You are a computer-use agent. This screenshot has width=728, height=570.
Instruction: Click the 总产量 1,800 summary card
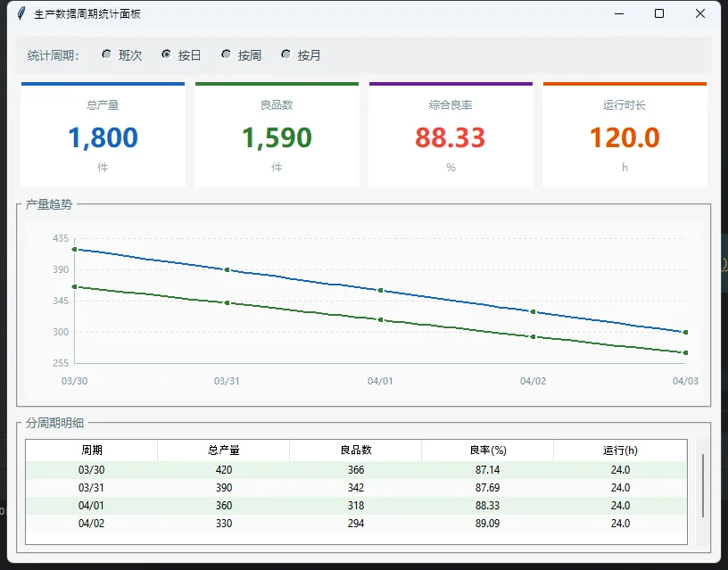click(x=103, y=136)
